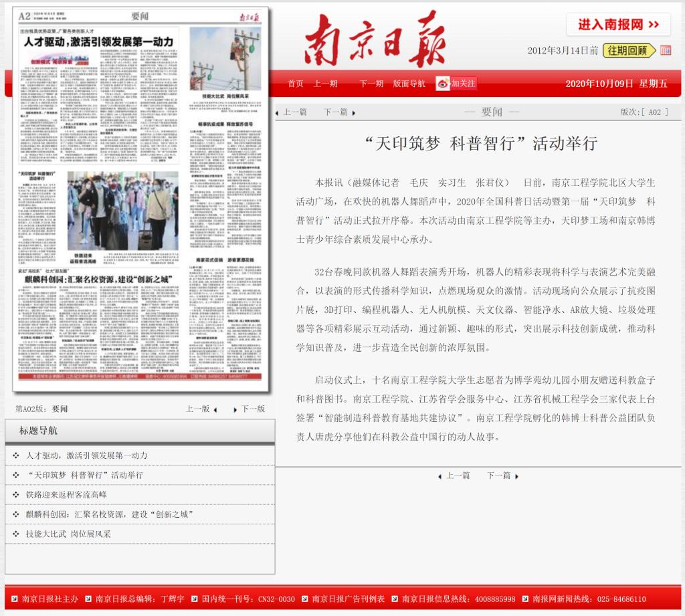Click the 进入南报网 button
Viewport: 685px width, 616px height.
pyautogui.click(x=617, y=25)
